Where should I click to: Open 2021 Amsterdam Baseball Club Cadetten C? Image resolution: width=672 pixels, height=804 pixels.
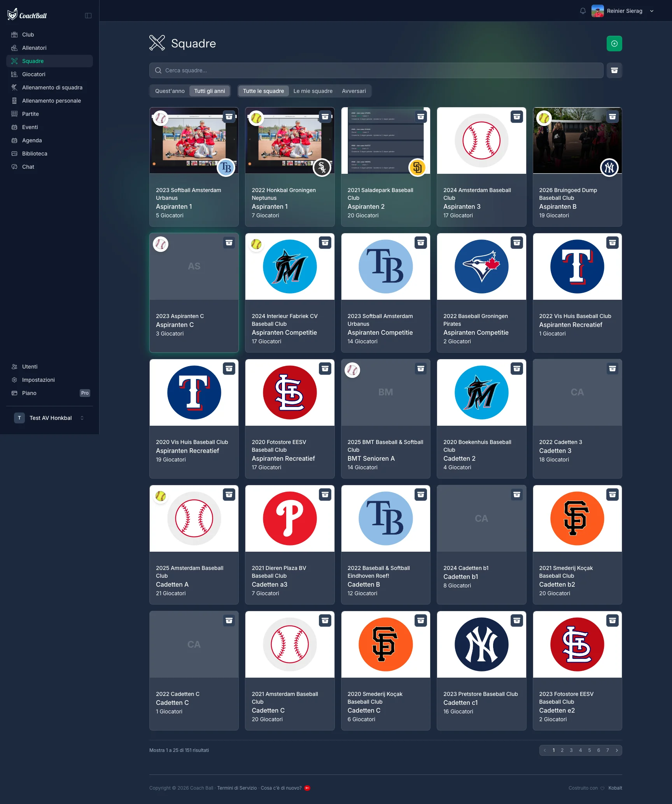tap(290, 671)
